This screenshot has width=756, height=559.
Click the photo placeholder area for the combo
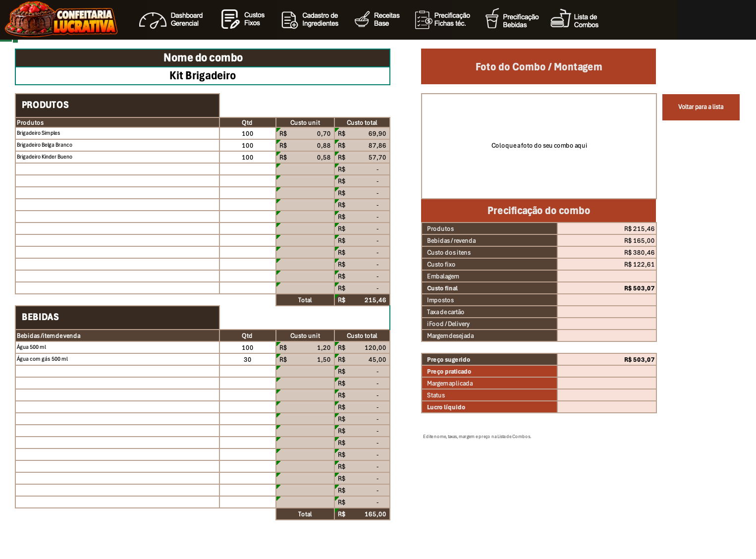click(x=539, y=146)
